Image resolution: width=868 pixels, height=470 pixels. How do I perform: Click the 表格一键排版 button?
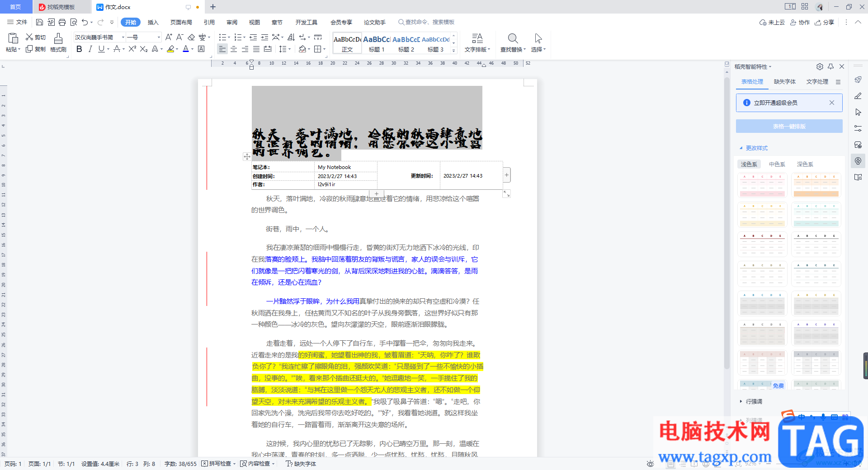(x=789, y=126)
